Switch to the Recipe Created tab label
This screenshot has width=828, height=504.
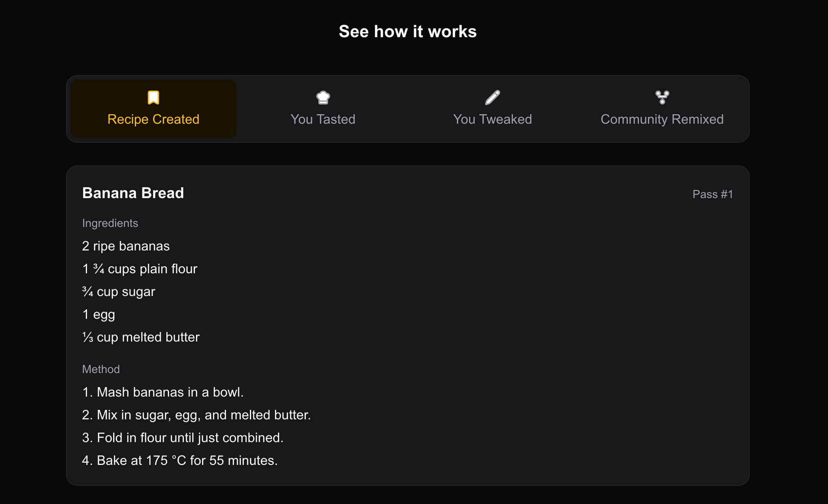(153, 119)
